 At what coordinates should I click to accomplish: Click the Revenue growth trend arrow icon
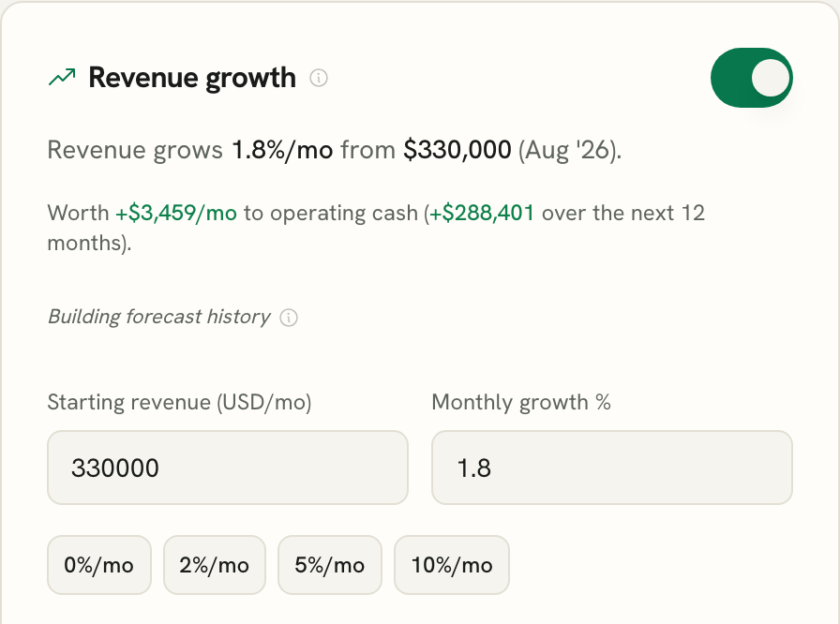[x=62, y=77]
